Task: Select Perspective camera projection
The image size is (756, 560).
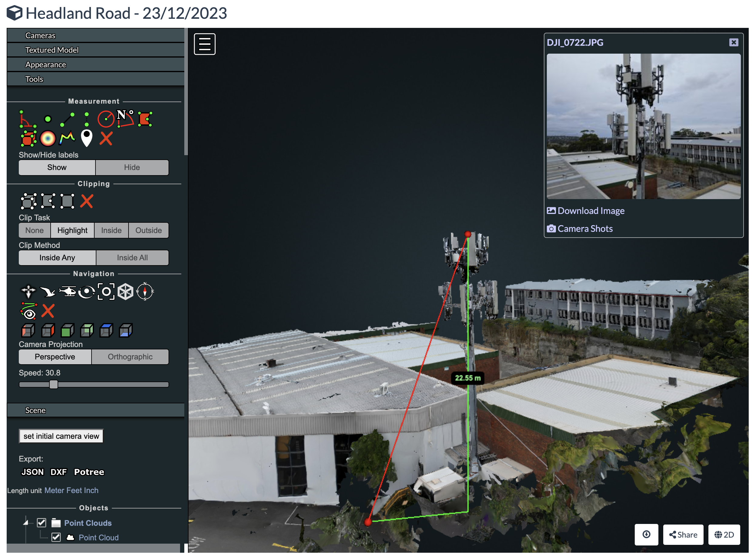Action: (x=55, y=357)
